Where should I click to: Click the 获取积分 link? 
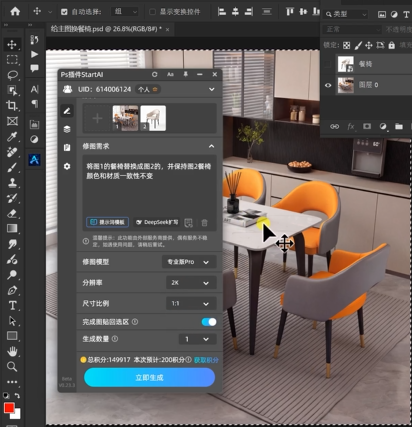coord(206,360)
